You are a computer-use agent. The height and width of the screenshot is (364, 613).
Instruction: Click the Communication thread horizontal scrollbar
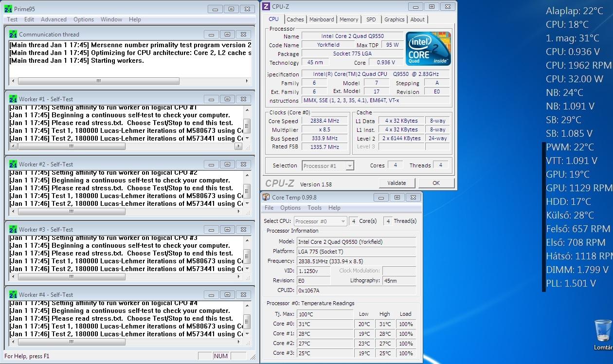[x=130, y=81]
